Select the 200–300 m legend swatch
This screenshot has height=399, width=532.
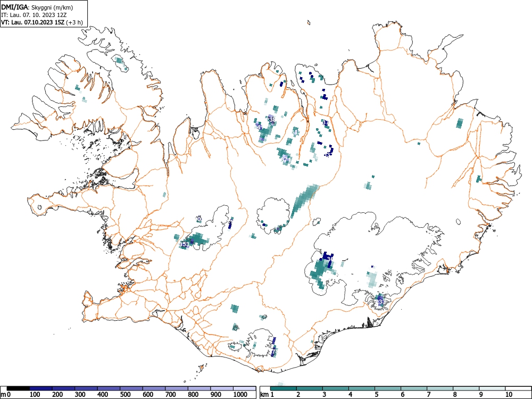[63, 388]
